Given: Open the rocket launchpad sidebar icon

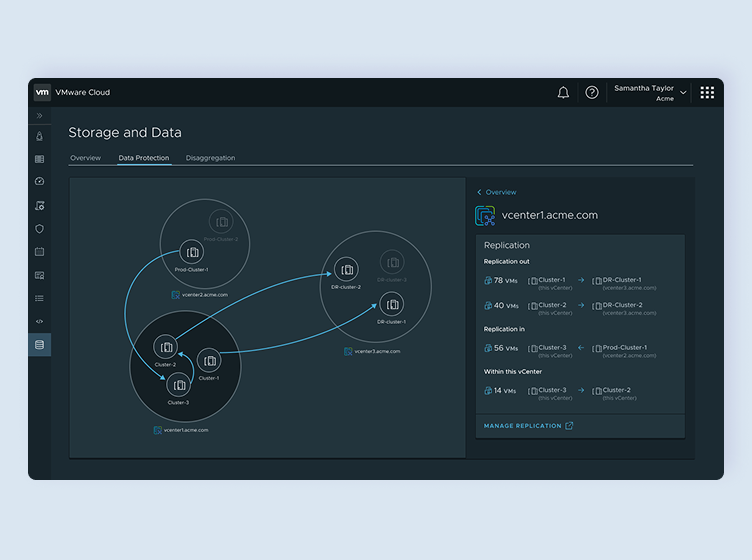Looking at the screenshot, I should tap(39, 137).
